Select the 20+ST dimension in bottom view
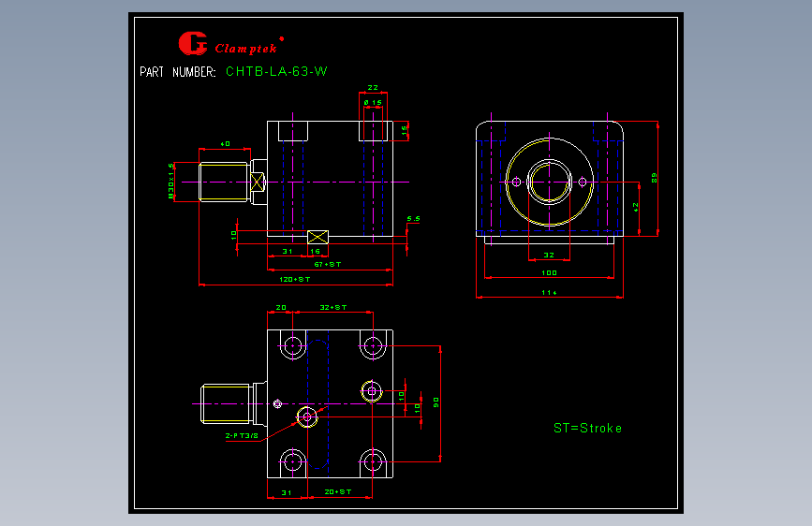Screen dimensions: 812x526 tap(338, 491)
